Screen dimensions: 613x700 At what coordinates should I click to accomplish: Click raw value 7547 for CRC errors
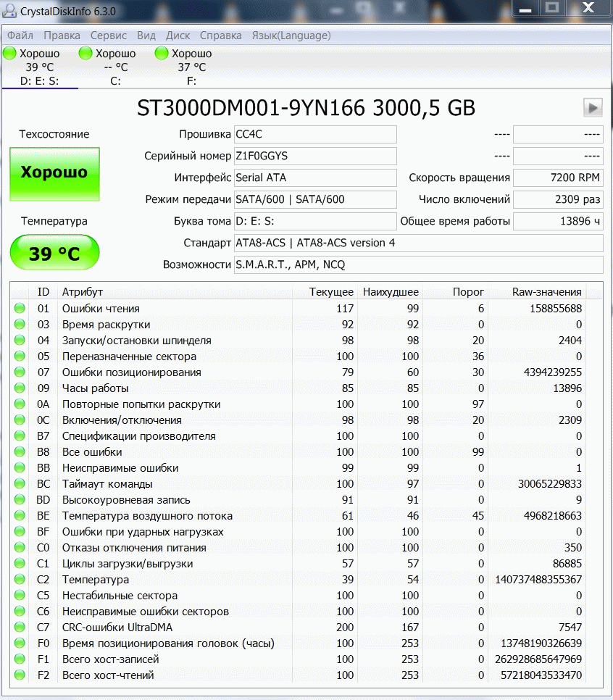tap(570, 628)
